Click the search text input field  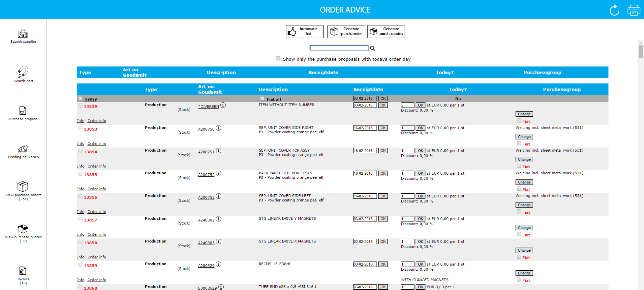(339, 49)
